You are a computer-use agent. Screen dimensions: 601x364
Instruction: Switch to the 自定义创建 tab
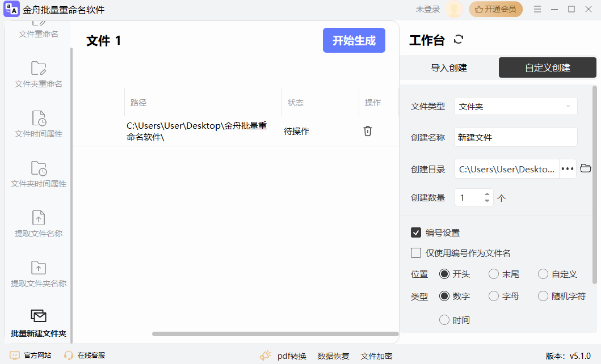pyautogui.click(x=547, y=67)
